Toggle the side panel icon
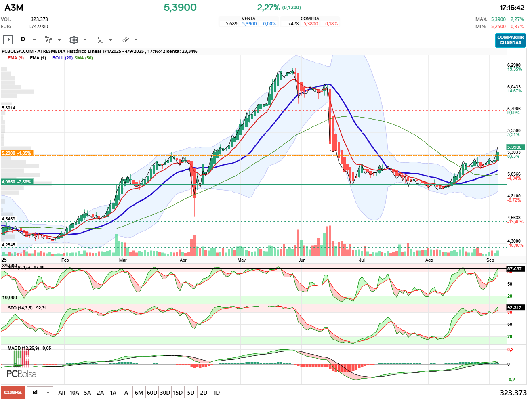Viewport: 532px width, 401px height. (8, 40)
